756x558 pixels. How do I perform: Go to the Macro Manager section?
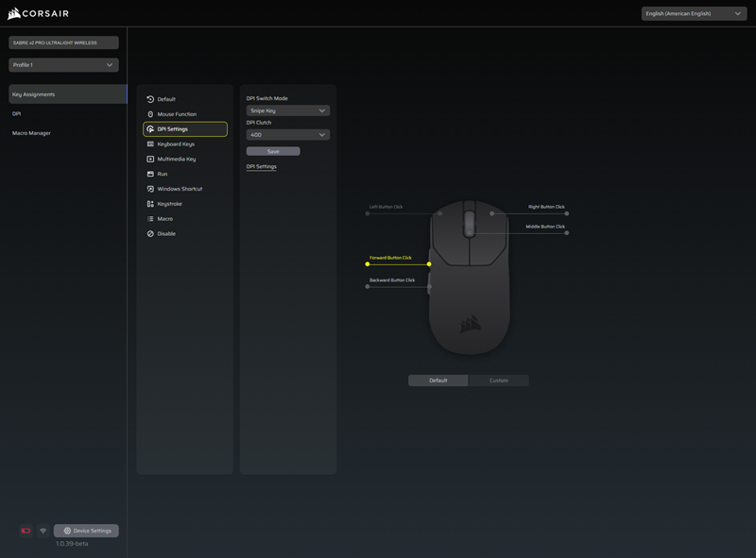click(x=32, y=133)
